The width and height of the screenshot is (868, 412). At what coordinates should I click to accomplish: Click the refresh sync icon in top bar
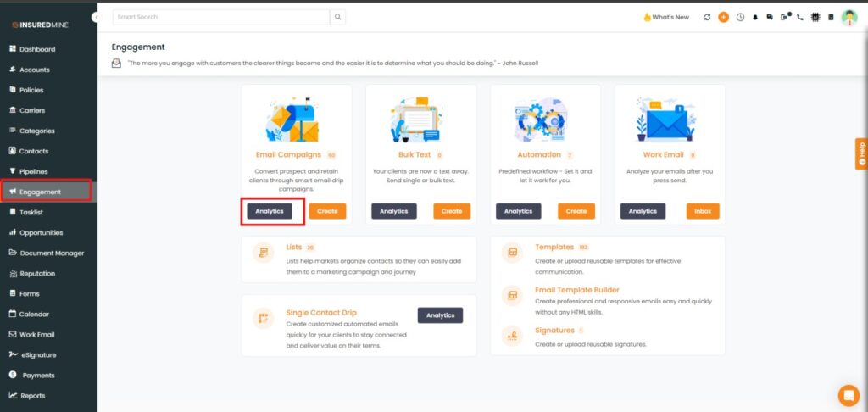(708, 17)
